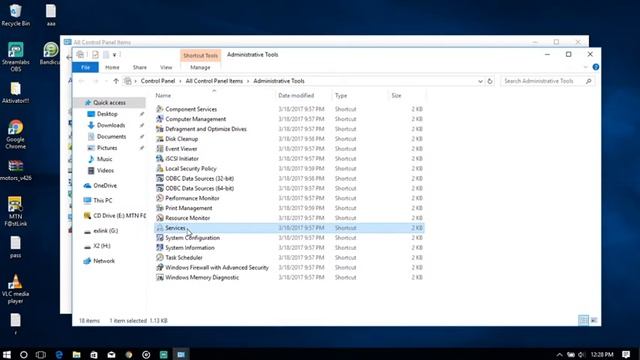Select Quick access in navigation pane
The image size is (640, 360).
(x=109, y=102)
